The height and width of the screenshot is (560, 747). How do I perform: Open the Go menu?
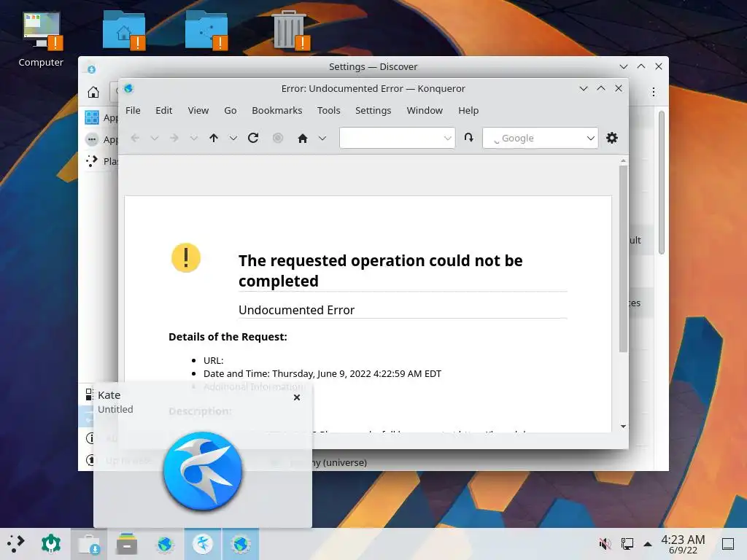click(x=230, y=111)
